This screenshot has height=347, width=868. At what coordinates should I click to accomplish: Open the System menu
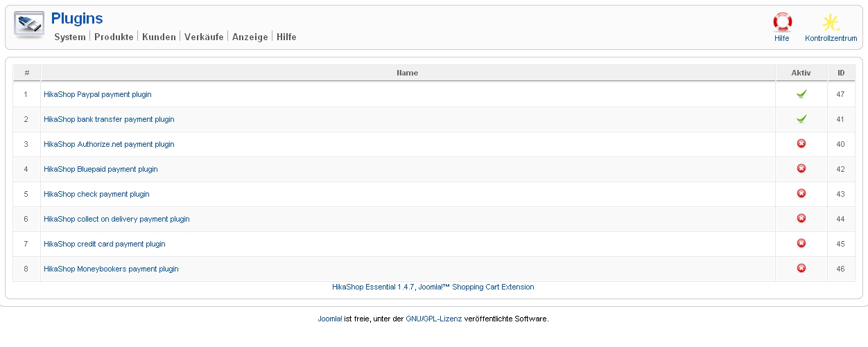70,37
